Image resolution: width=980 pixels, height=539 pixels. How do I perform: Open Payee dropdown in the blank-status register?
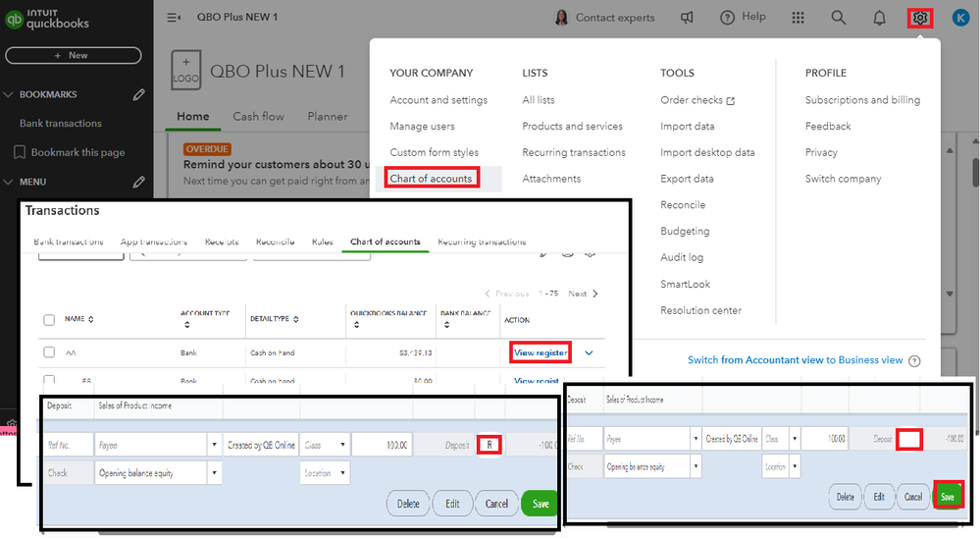coord(695,439)
